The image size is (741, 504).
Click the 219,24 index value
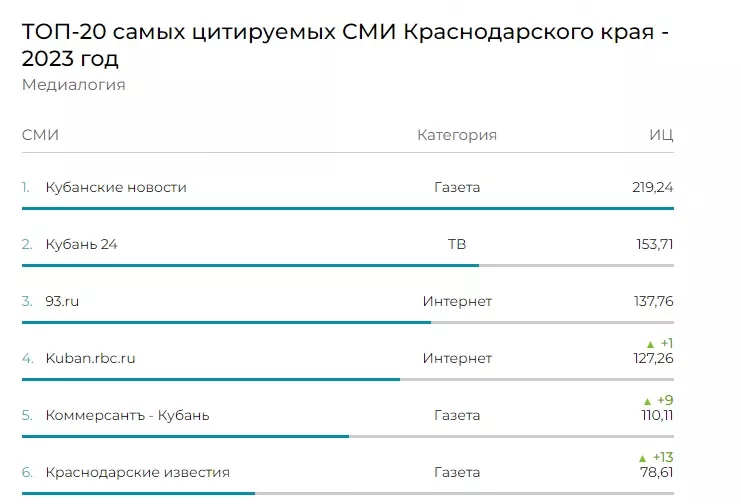coord(653,187)
